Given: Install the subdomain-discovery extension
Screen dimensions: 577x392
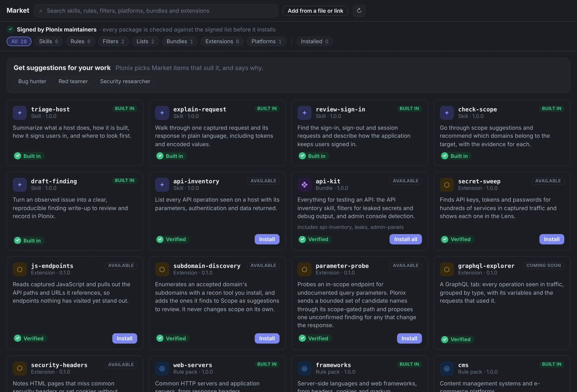Looking at the screenshot, I should (x=267, y=338).
